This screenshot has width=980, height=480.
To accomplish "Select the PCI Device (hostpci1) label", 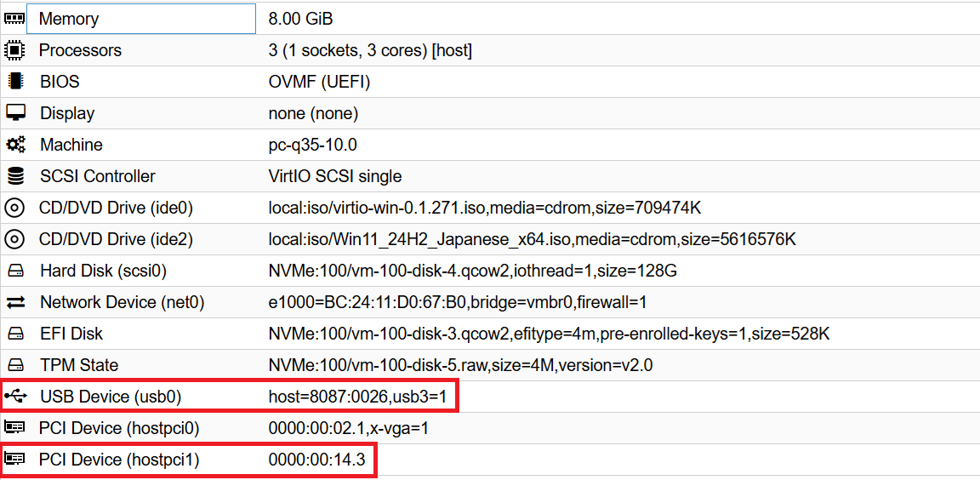I will click(119, 460).
